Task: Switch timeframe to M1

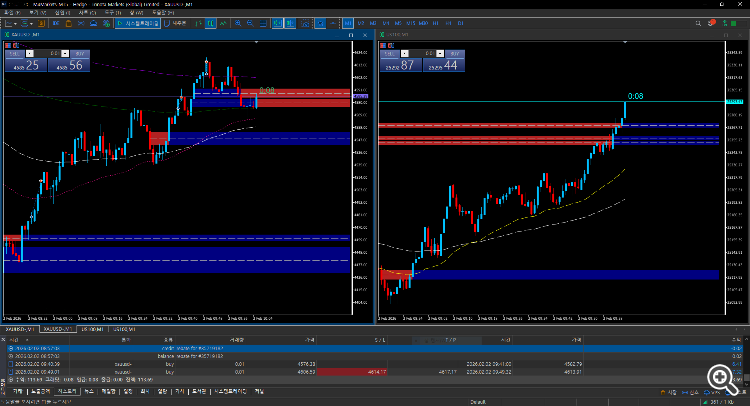Action: click(348, 23)
